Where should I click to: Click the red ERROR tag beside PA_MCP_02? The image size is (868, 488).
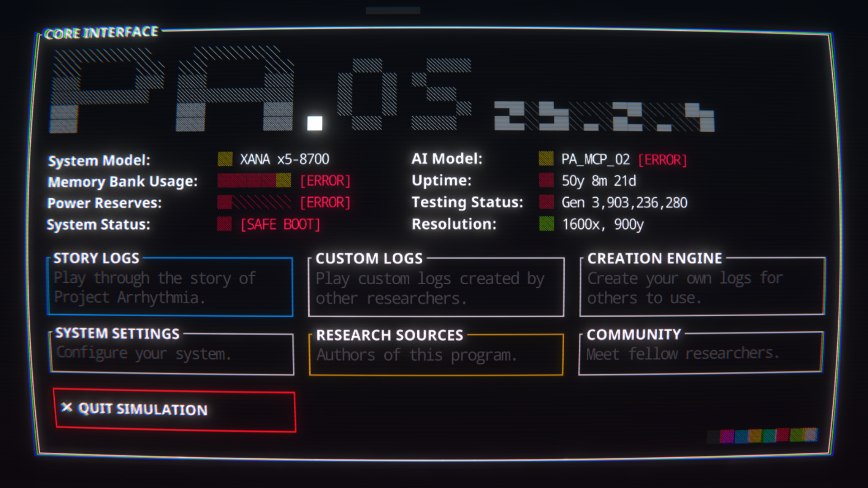point(662,160)
